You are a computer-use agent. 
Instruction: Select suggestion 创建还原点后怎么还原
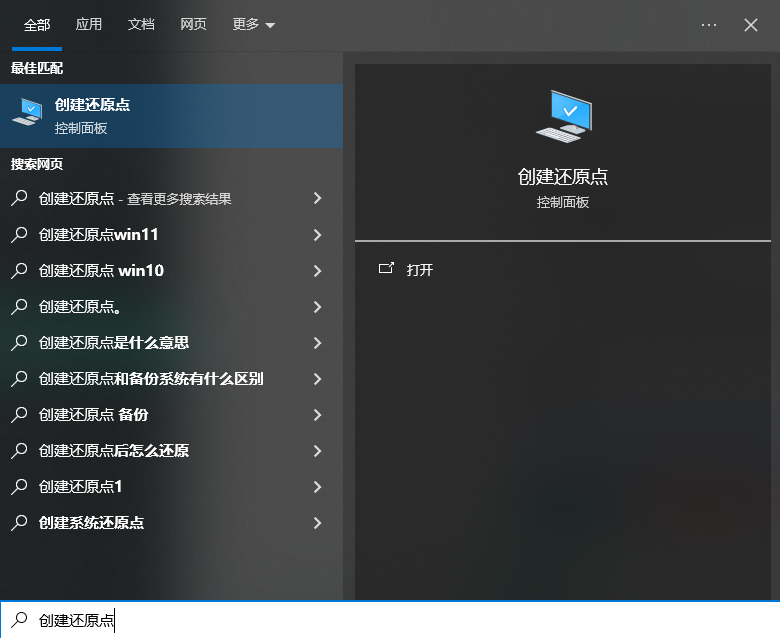[171, 451]
